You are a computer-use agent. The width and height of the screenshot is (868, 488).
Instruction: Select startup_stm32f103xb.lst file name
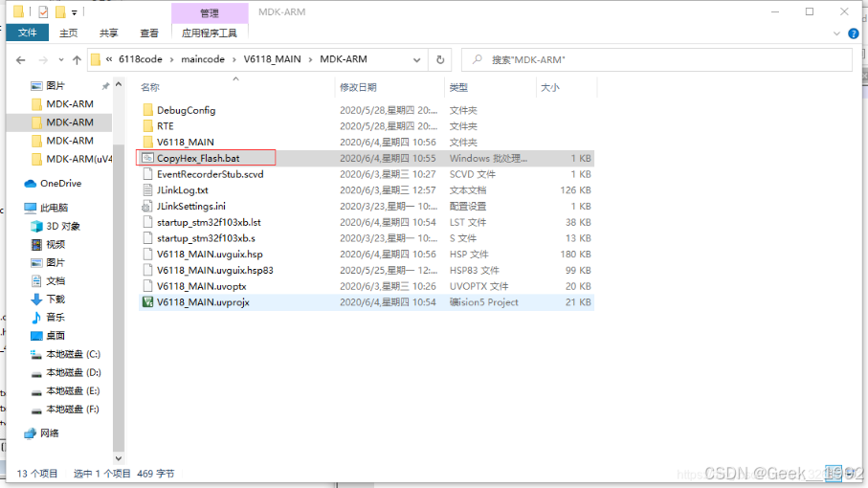(x=209, y=222)
